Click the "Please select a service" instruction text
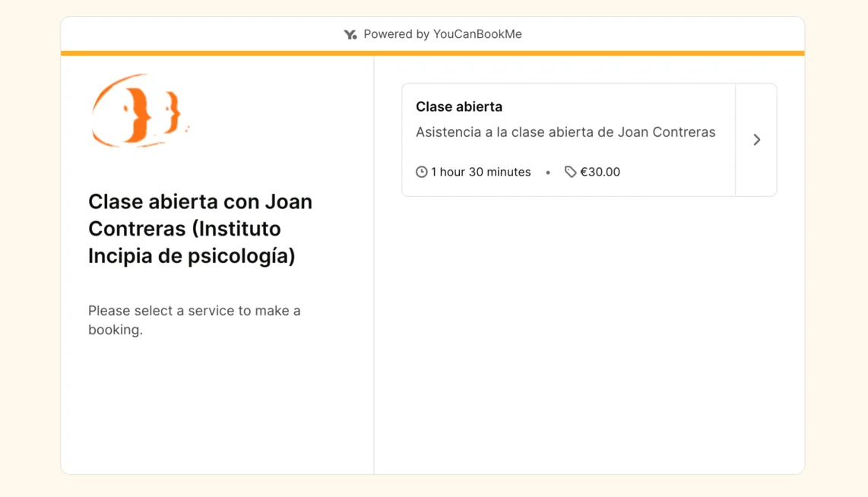Screen dimensions: 868x497 click(195, 320)
